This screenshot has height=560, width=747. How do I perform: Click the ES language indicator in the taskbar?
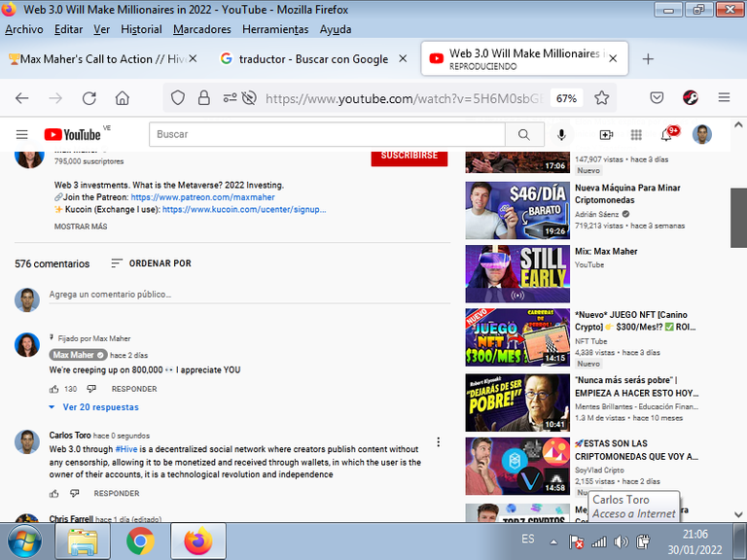coord(528,539)
